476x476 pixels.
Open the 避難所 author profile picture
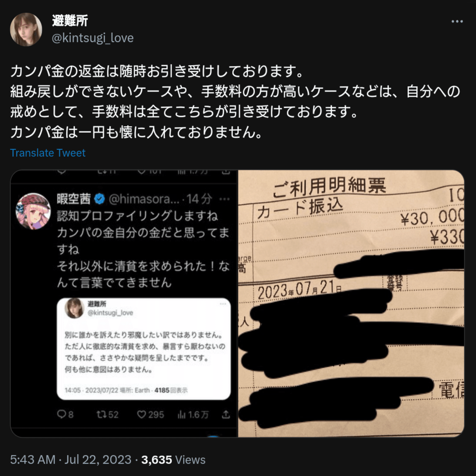coord(26,29)
